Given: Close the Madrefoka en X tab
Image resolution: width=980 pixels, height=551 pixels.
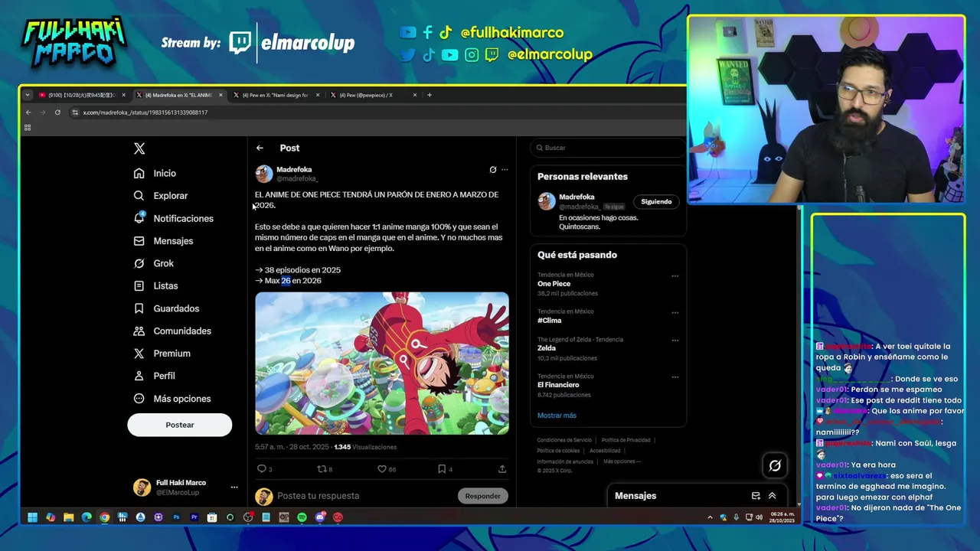Looking at the screenshot, I should [x=220, y=96].
